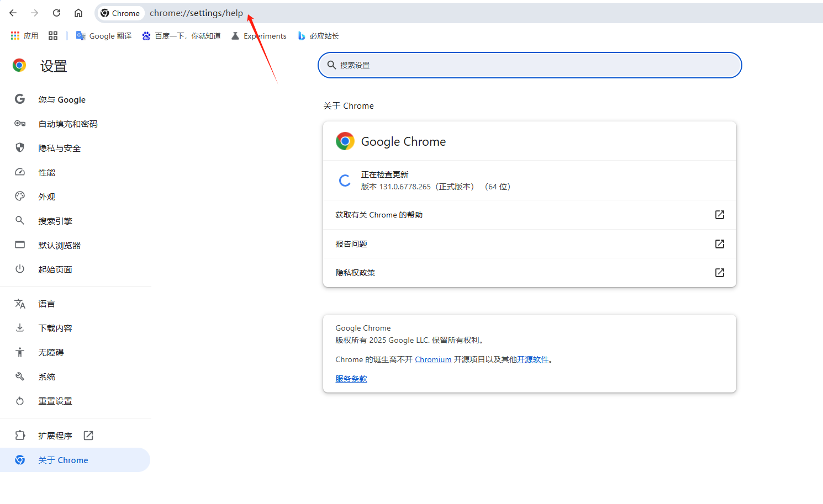Click the Google Chrome logo in the about card

coord(345,141)
